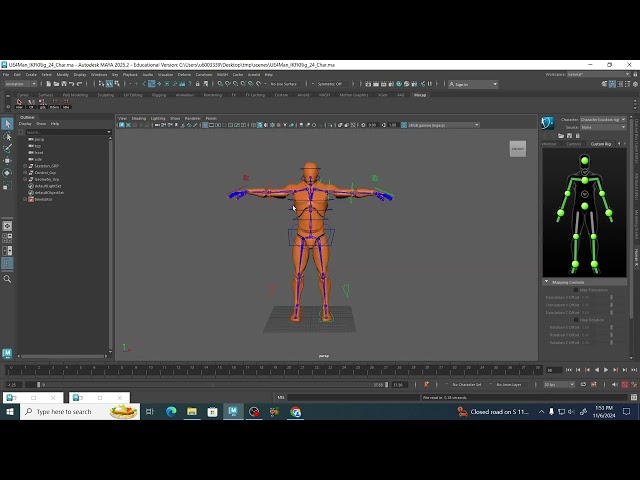Click the magnifier search icon in left sidebar
The height and width of the screenshot is (480, 640).
tap(7, 279)
